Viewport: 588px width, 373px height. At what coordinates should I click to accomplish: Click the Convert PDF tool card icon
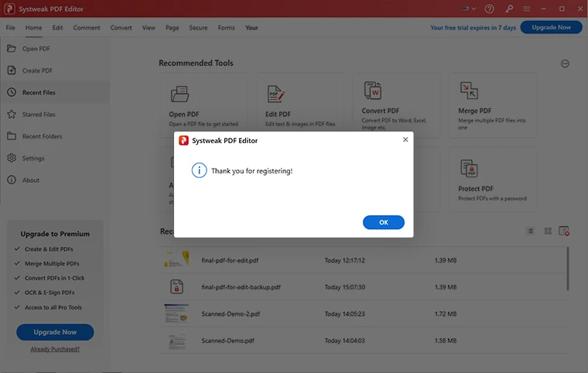click(373, 91)
